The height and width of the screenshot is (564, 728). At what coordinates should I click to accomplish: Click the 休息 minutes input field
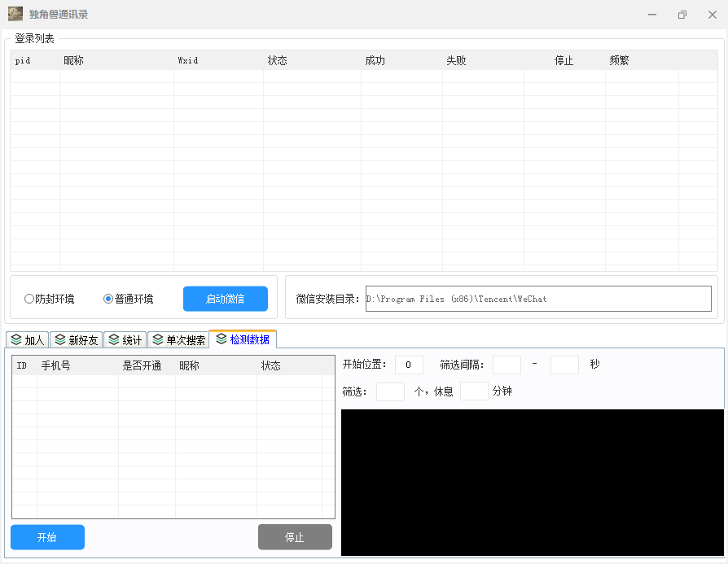point(474,391)
